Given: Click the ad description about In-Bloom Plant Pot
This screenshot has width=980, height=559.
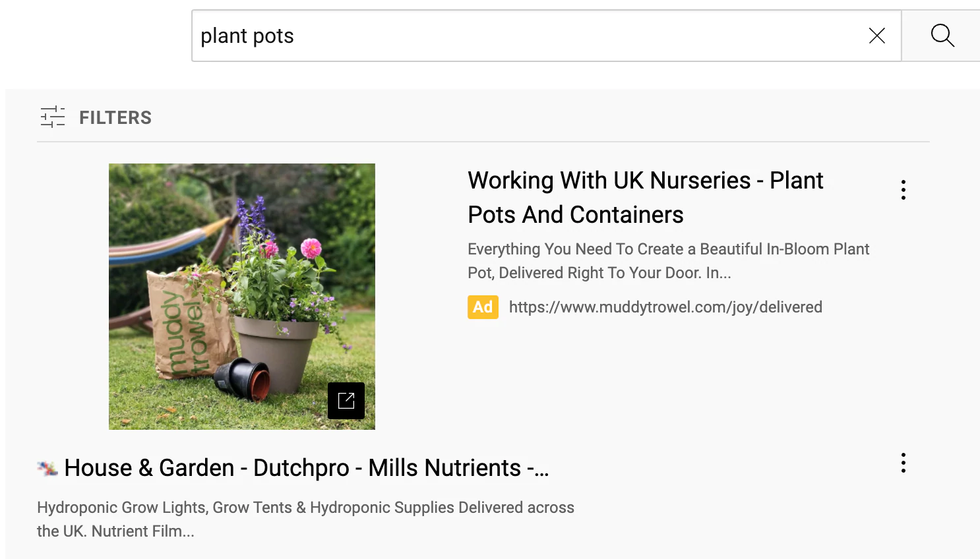Looking at the screenshot, I should (x=667, y=261).
